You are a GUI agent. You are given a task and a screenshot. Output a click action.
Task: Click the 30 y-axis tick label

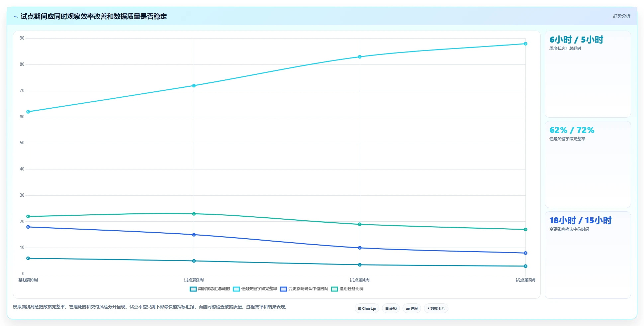[22, 195]
